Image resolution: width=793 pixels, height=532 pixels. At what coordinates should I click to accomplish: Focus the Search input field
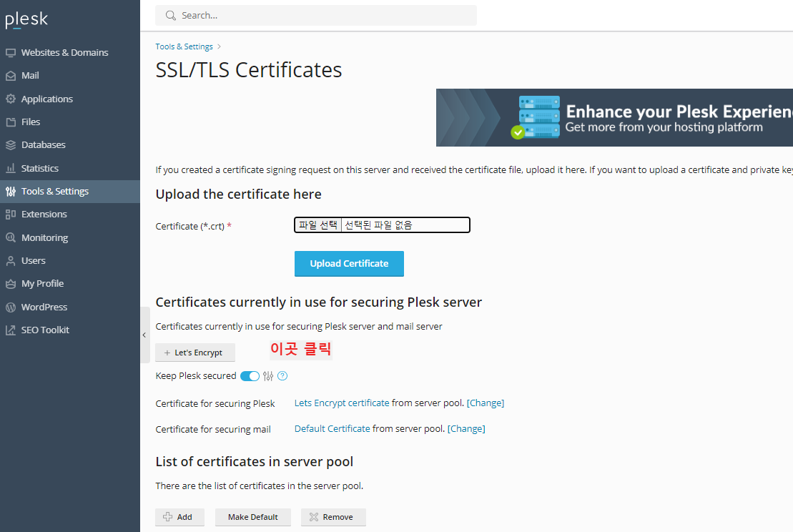pos(316,16)
